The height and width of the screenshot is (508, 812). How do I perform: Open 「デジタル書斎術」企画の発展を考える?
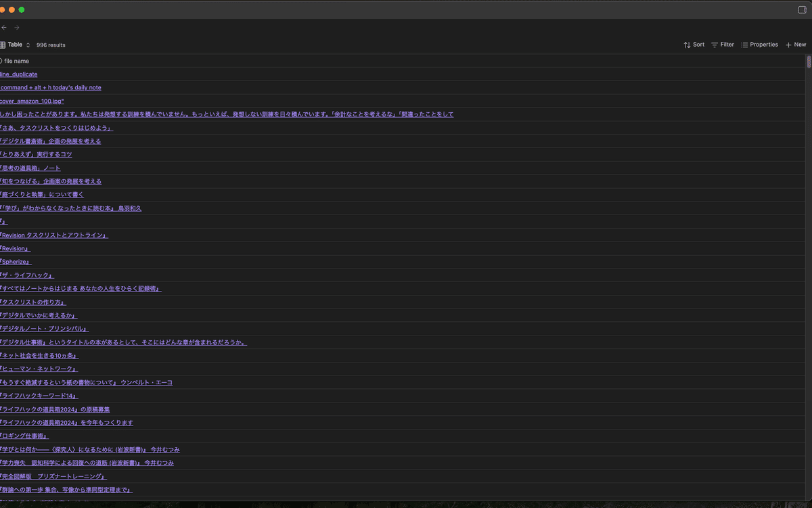(51, 141)
